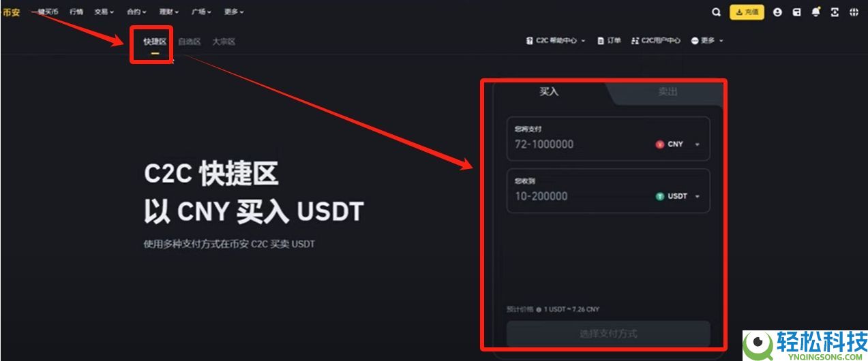Open the user profile icon
Viewport: 868px width, 361px height.
click(x=777, y=12)
